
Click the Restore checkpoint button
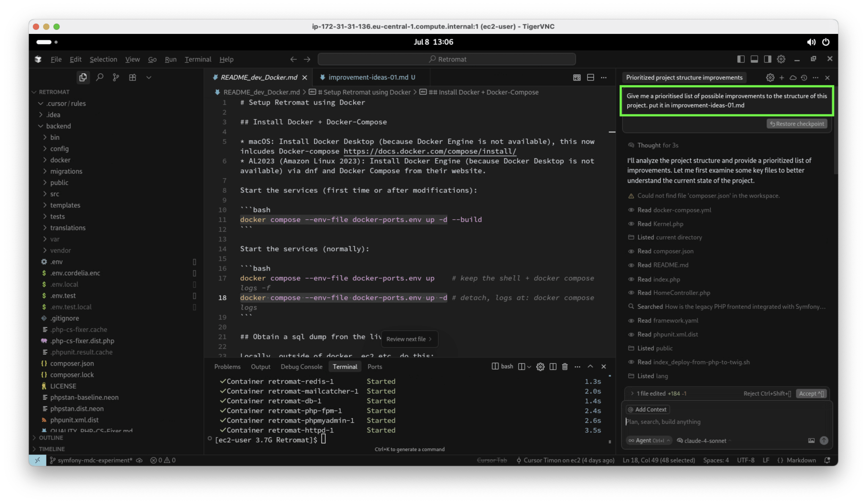[x=797, y=124]
